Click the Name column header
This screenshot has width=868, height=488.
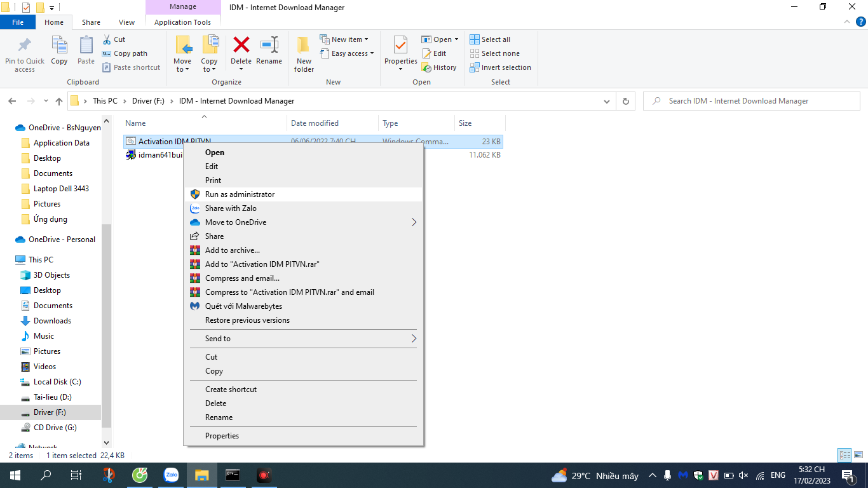coord(203,123)
